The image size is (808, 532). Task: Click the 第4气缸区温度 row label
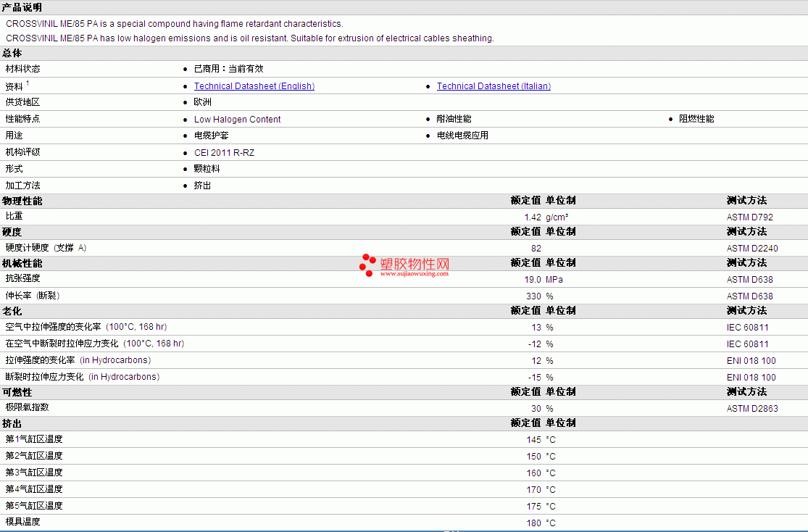[x=34, y=489]
